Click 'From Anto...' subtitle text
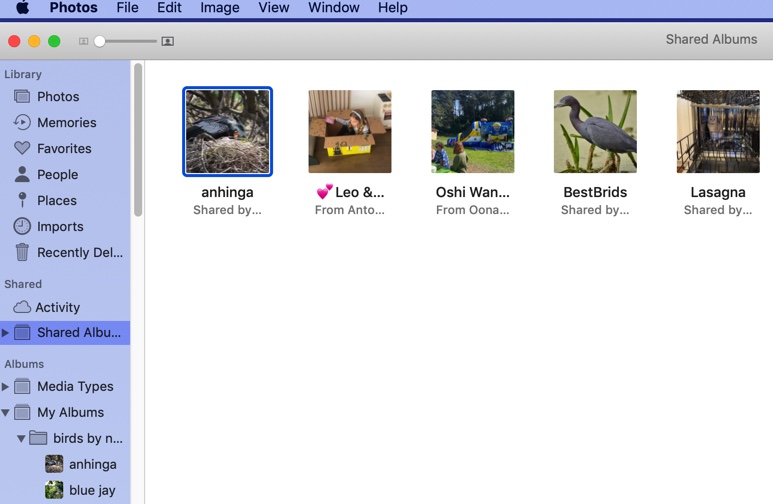 [350, 210]
